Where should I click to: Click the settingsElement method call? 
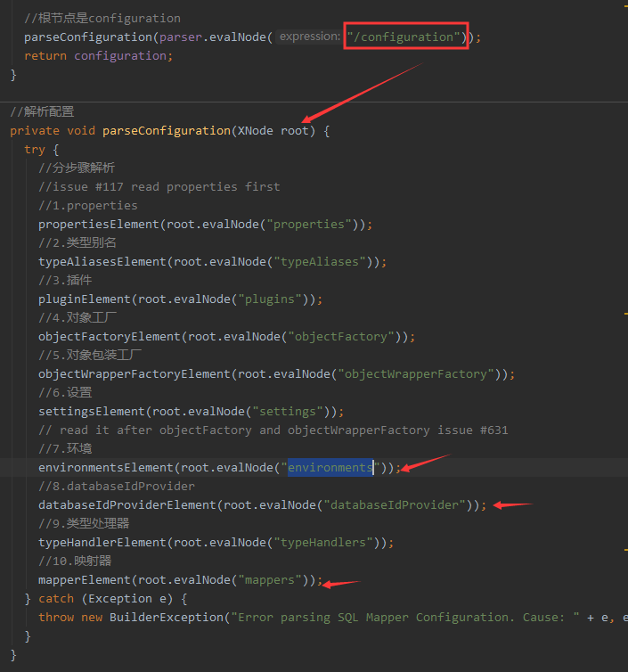tap(92, 412)
